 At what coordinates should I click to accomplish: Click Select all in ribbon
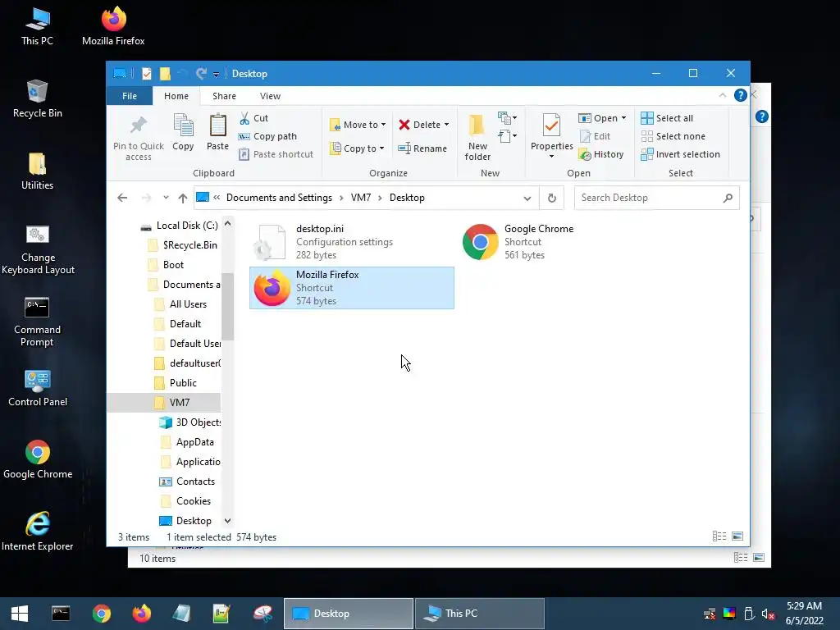click(x=667, y=118)
